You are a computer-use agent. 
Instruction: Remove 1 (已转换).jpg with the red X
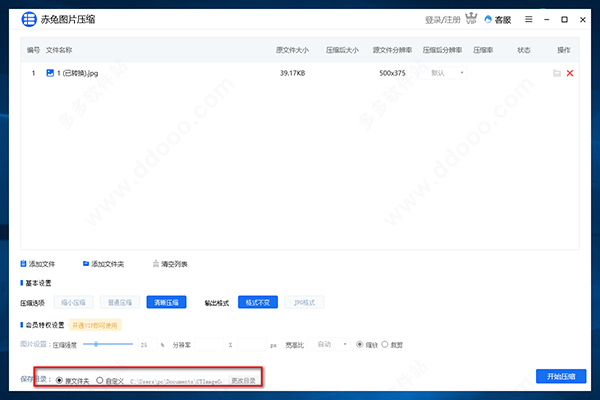(x=570, y=73)
